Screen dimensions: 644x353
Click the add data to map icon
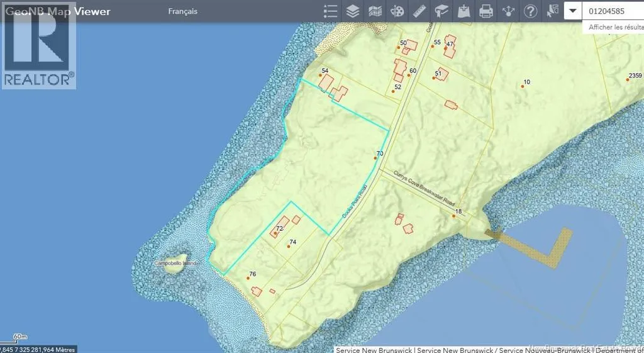(464, 11)
